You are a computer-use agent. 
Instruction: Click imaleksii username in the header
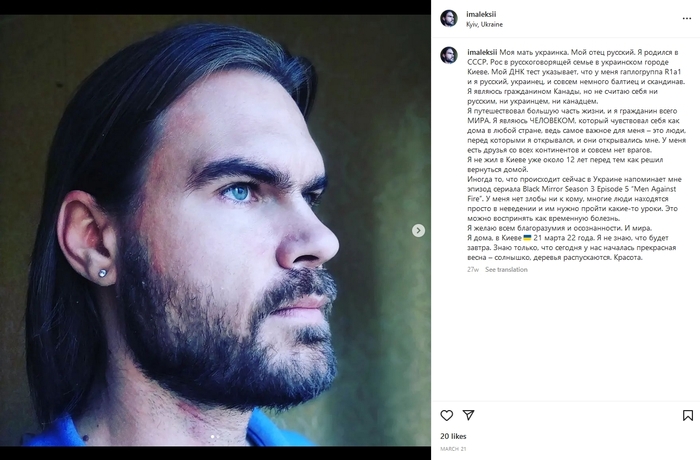click(484, 14)
